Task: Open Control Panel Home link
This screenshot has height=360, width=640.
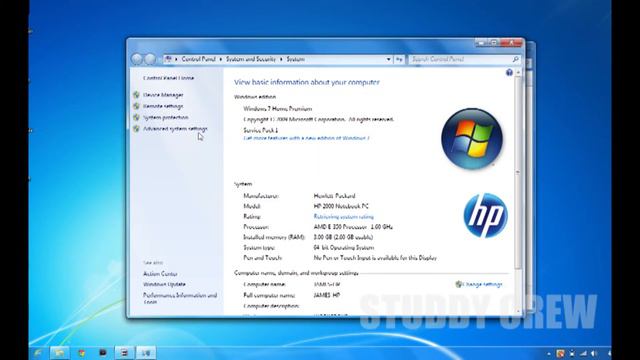Action: (x=169, y=78)
